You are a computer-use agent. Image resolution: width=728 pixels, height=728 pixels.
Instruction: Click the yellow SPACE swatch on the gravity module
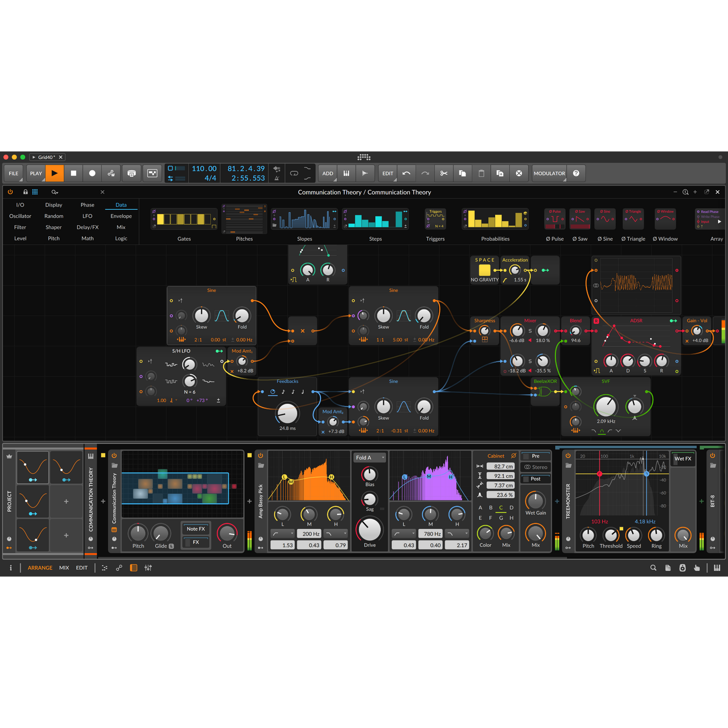[484, 270]
